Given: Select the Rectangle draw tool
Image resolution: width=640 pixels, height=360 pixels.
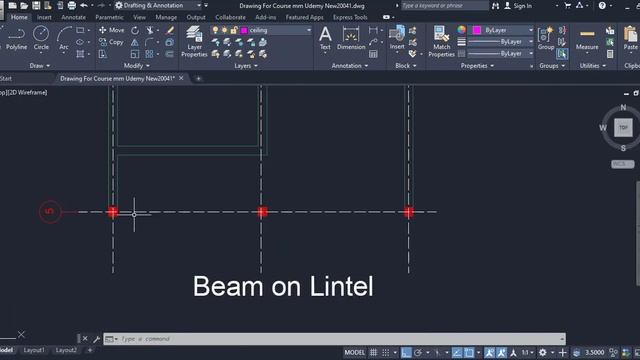Looking at the screenshot, I should coord(80,30).
